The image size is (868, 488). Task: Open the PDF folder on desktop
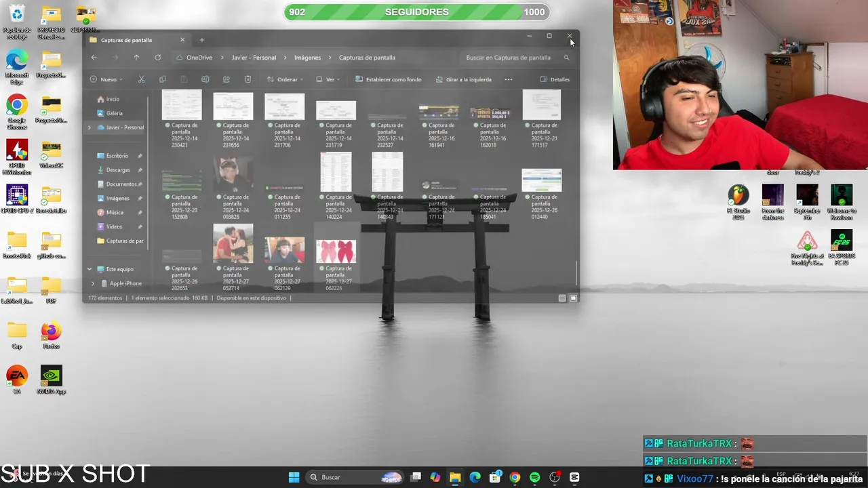(x=51, y=290)
